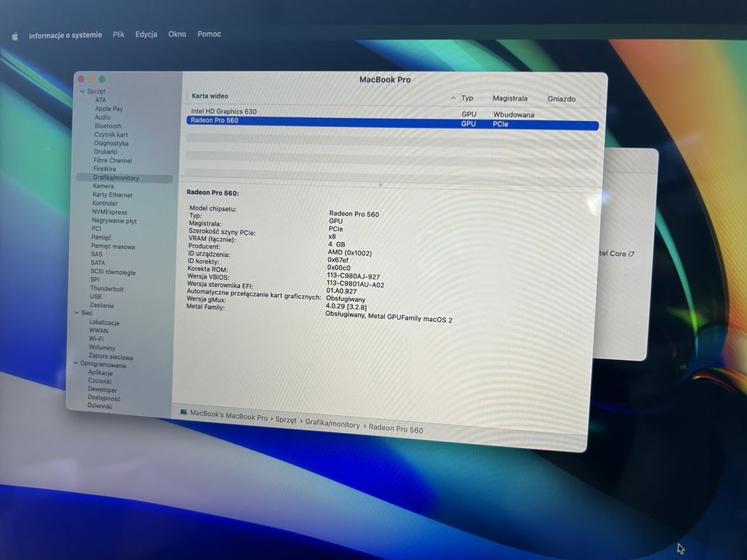747x560 pixels.
Task: Select SPI in the sidebar
Action: [95, 279]
